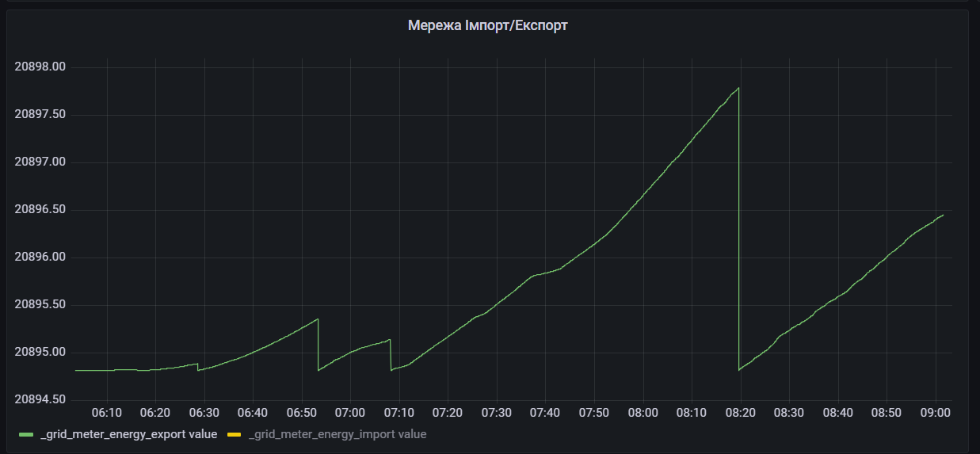Toggle the _grid_meter_energy_export value legend series

click(128, 434)
